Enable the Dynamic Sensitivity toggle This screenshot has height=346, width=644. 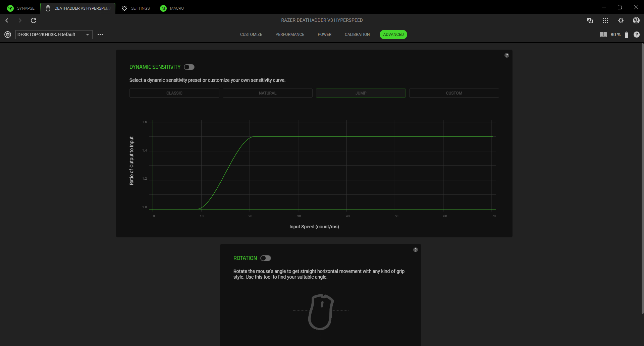pos(189,67)
